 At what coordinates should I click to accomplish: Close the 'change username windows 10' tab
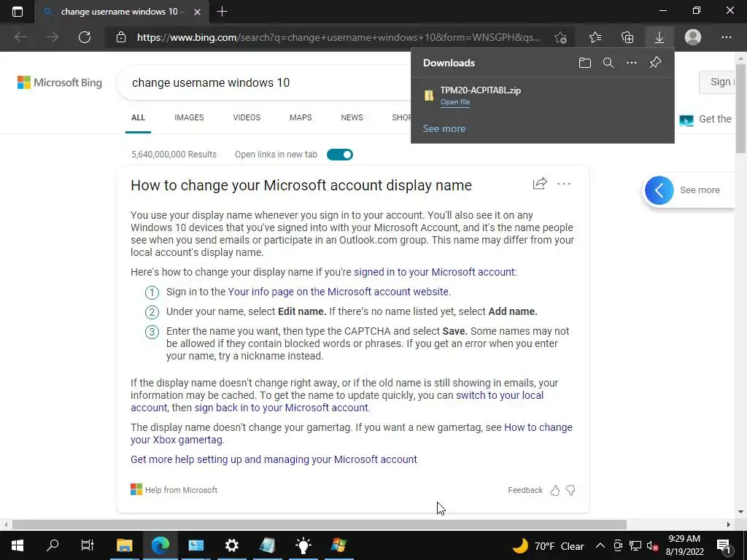[197, 12]
